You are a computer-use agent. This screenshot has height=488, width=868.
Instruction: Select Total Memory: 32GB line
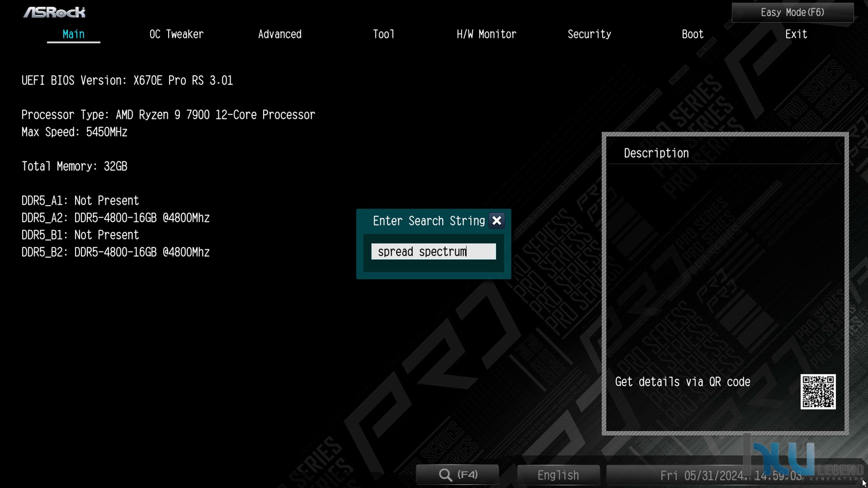pos(75,166)
